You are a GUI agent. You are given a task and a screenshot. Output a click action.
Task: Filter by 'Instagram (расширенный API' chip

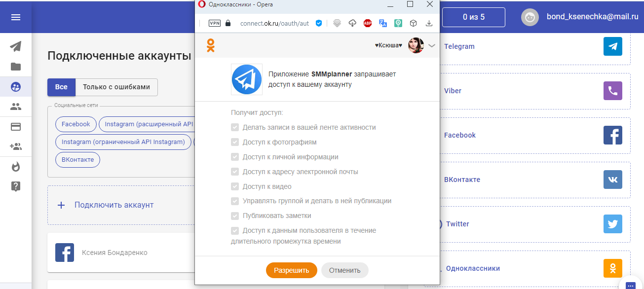pos(147,124)
